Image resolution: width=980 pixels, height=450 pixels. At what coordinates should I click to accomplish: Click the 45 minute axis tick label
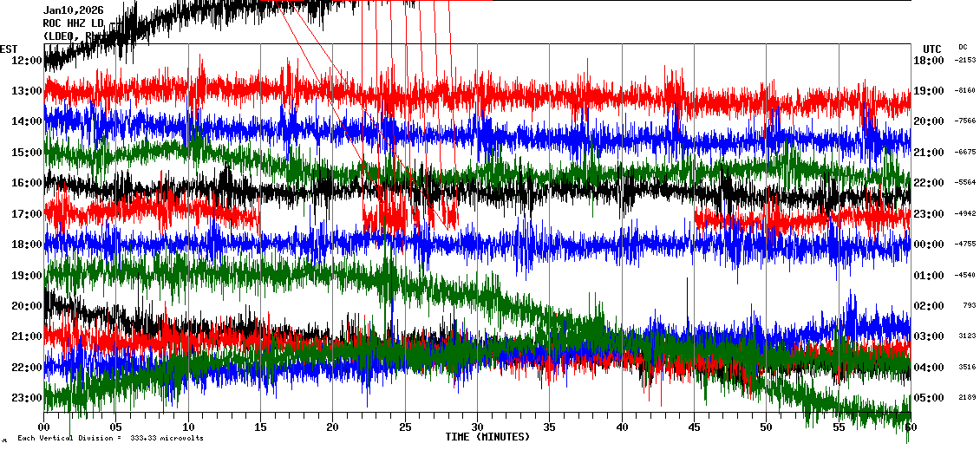click(693, 427)
